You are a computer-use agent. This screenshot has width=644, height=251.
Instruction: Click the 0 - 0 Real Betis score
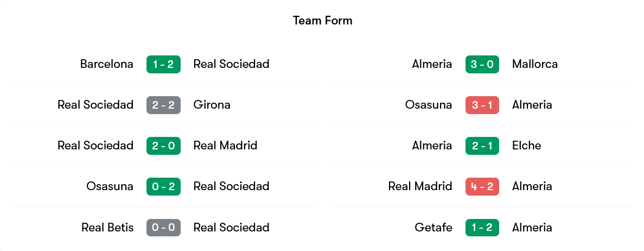point(163,227)
